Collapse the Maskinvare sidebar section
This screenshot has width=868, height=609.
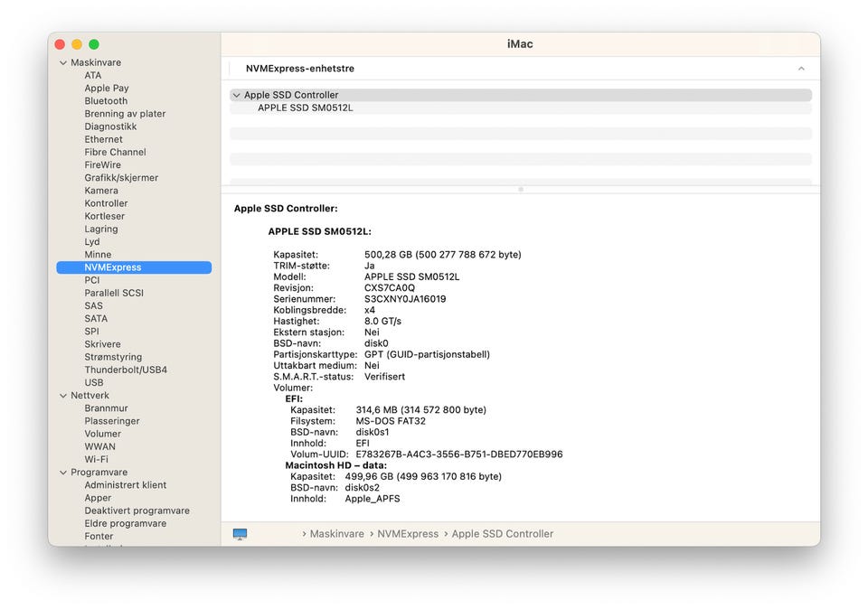63,62
